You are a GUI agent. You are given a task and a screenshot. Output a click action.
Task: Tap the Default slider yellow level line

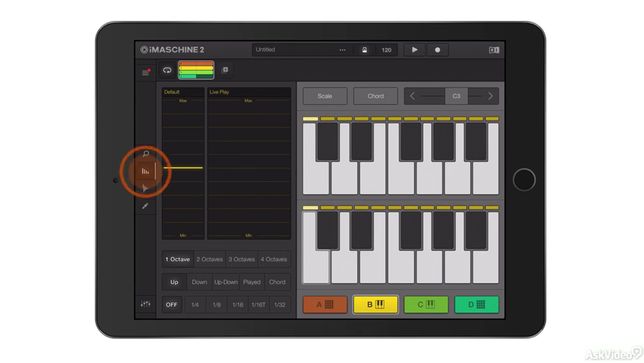(183, 168)
